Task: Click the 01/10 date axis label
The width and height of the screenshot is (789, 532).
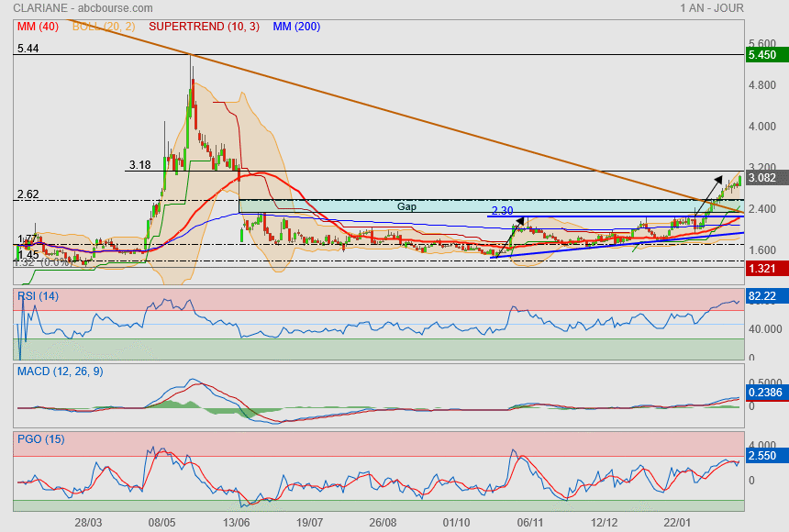Action: [x=456, y=523]
